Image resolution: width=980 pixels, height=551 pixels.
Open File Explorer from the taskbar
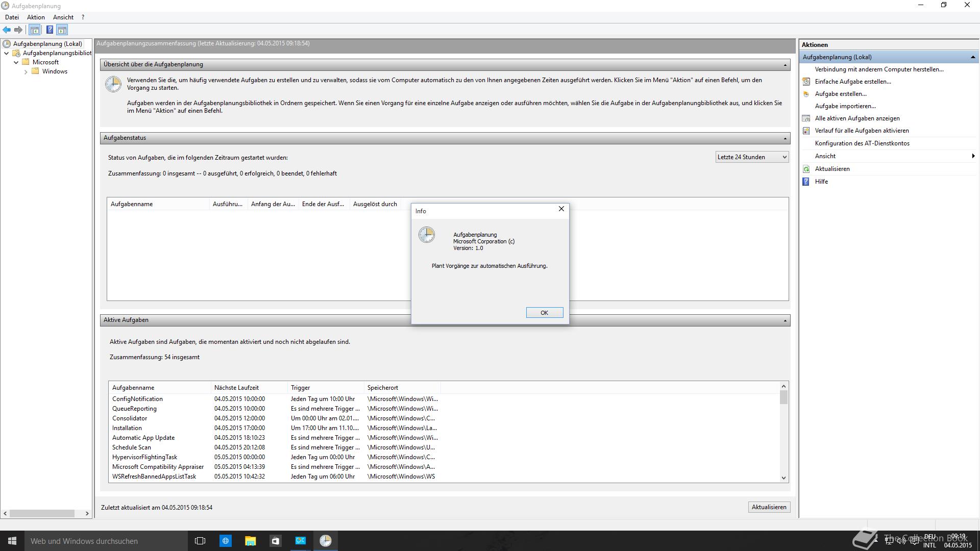pyautogui.click(x=250, y=541)
